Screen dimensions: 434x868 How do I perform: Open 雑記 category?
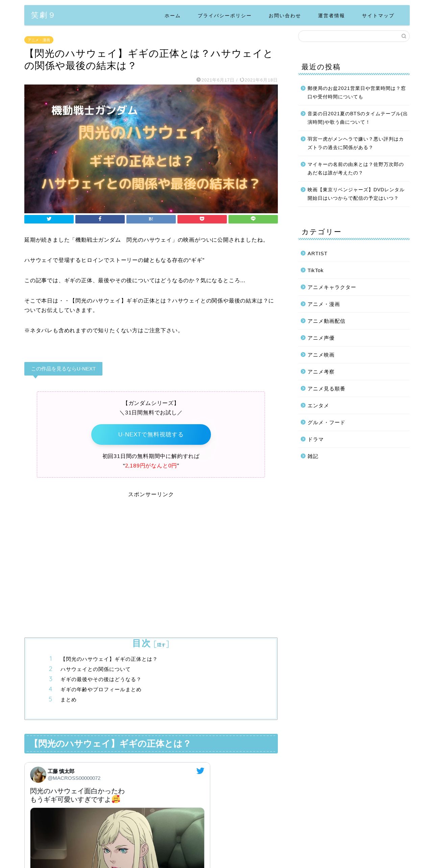pyautogui.click(x=313, y=456)
